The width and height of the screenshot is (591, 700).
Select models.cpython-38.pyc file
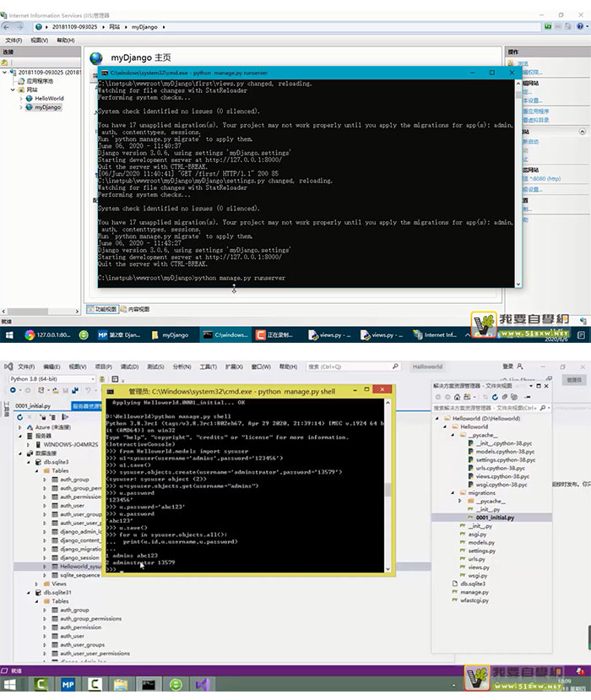pos(505,452)
